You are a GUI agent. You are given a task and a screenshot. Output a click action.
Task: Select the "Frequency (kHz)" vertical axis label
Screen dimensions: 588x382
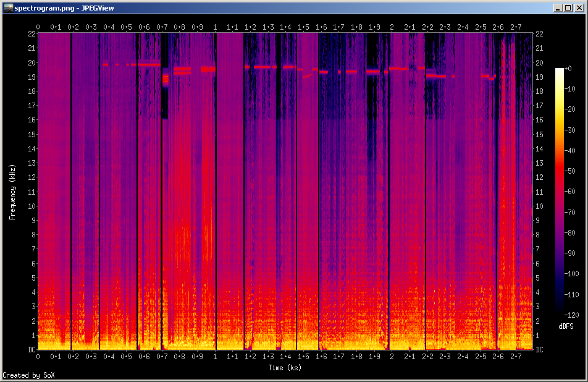12,192
